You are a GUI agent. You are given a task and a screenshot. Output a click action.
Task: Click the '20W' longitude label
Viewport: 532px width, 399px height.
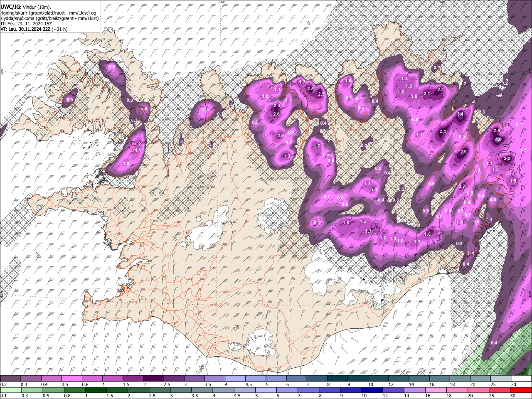coord(221,2)
